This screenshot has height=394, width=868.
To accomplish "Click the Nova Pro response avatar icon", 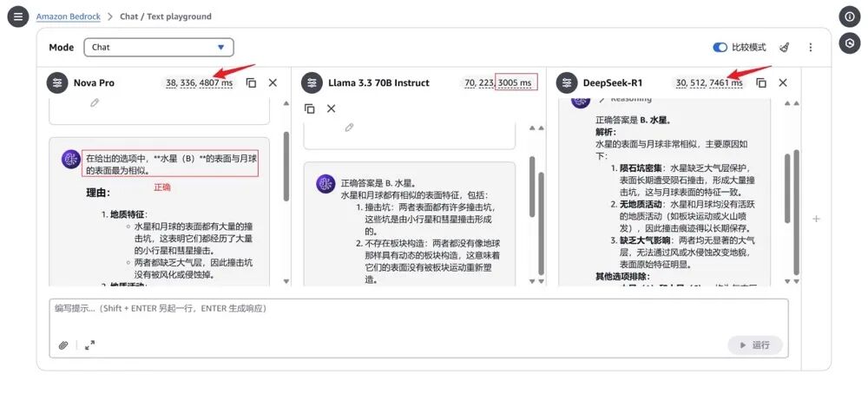I will tap(71, 160).
